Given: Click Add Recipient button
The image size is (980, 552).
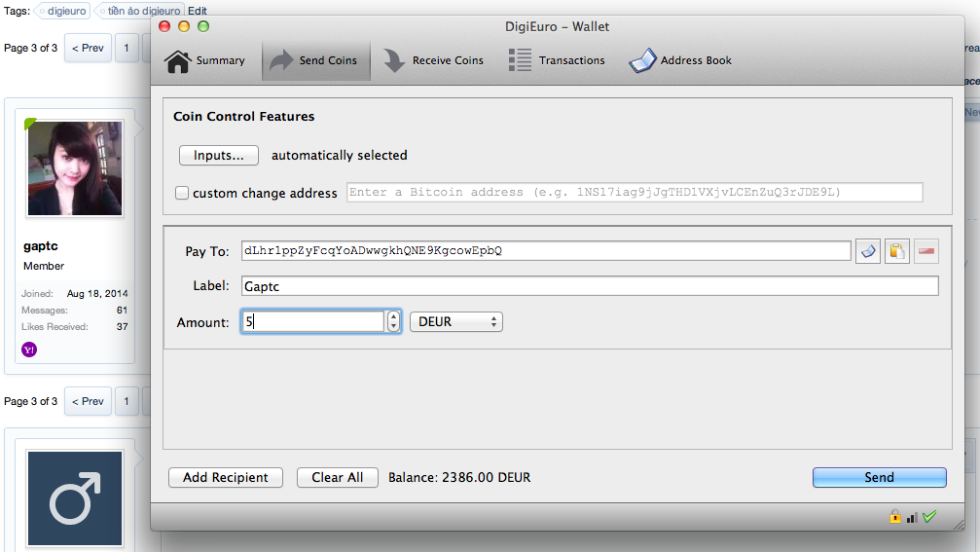Looking at the screenshot, I should tap(226, 478).
